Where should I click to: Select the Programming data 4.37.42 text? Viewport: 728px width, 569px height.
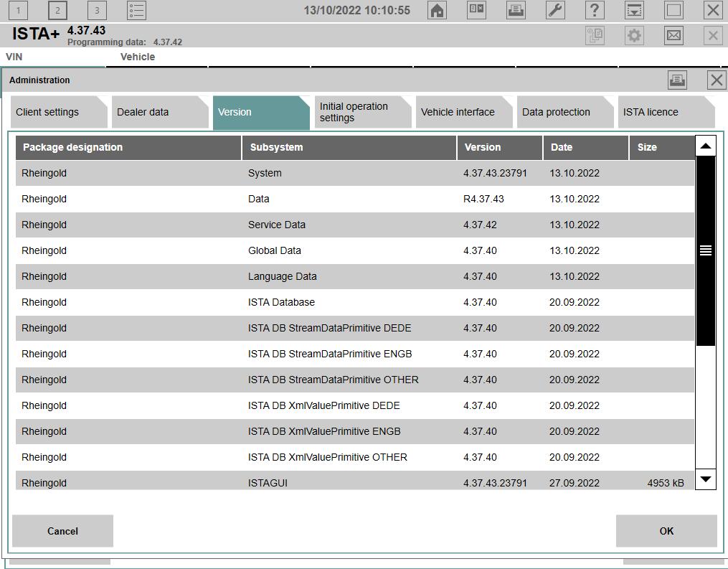(x=125, y=42)
